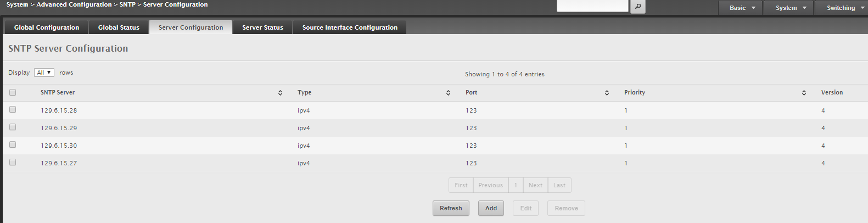Viewport: 868px width, 223px height.
Task: Open the Server Status tab
Action: pyautogui.click(x=262, y=27)
